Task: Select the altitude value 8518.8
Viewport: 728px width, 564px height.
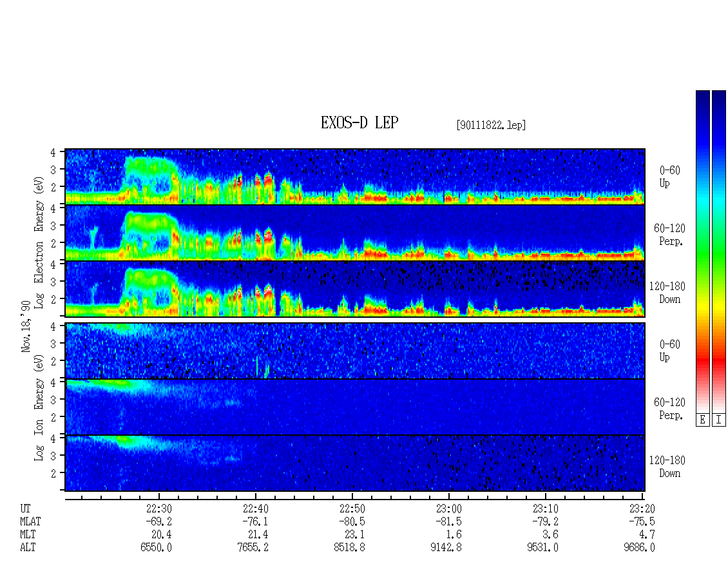Action: click(x=349, y=548)
